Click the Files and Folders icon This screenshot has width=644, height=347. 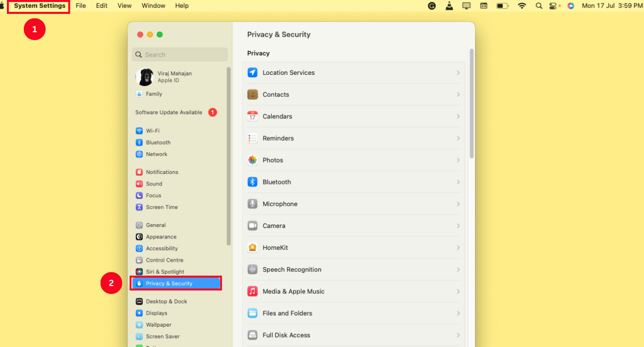(x=253, y=313)
